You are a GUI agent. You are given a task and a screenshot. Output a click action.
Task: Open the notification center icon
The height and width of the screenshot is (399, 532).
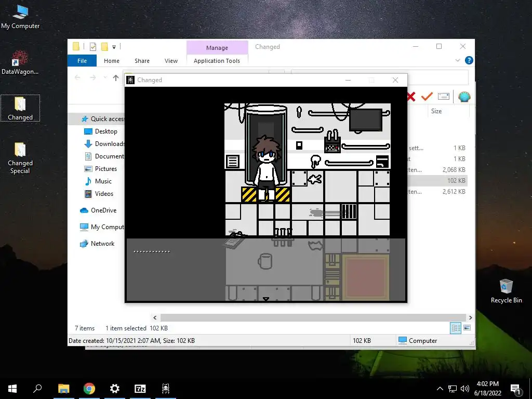[516, 389]
